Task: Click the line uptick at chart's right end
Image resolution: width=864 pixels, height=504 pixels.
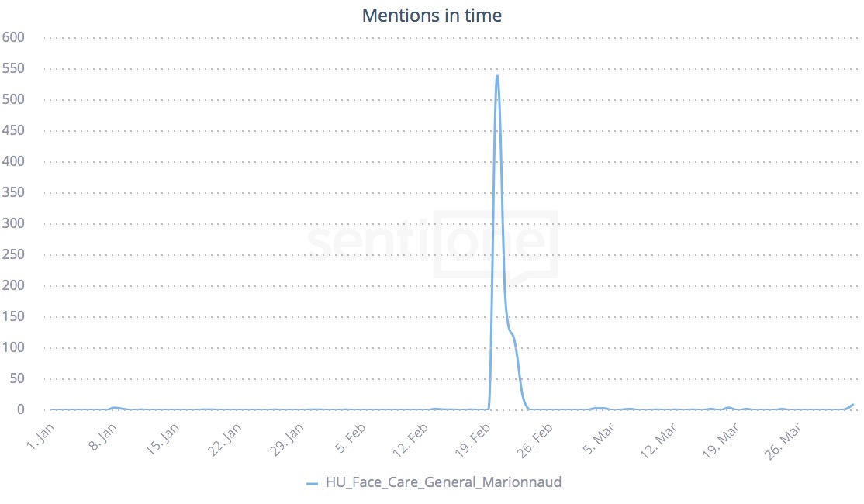Action: point(852,405)
